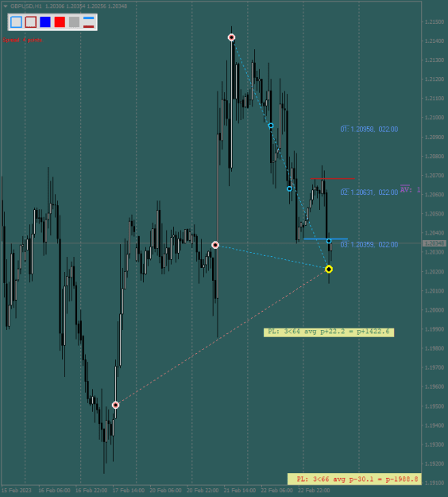Click the '16 Feb 06:00' time axis label
This screenshot has height=497, width=448.
point(54,491)
